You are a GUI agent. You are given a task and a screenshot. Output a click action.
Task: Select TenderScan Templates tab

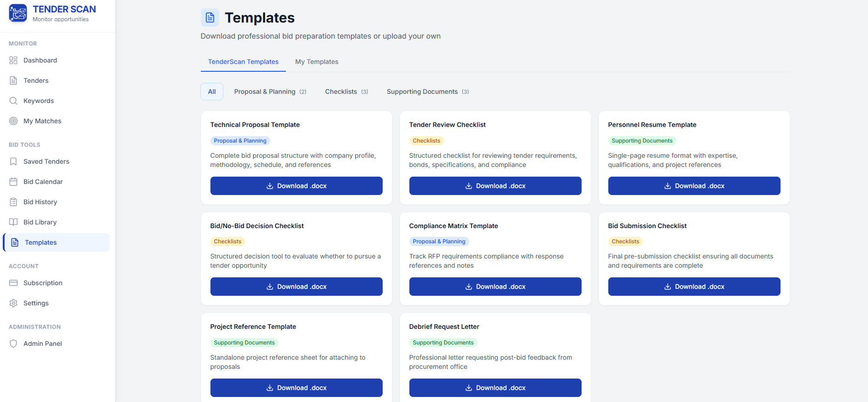pos(243,62)
